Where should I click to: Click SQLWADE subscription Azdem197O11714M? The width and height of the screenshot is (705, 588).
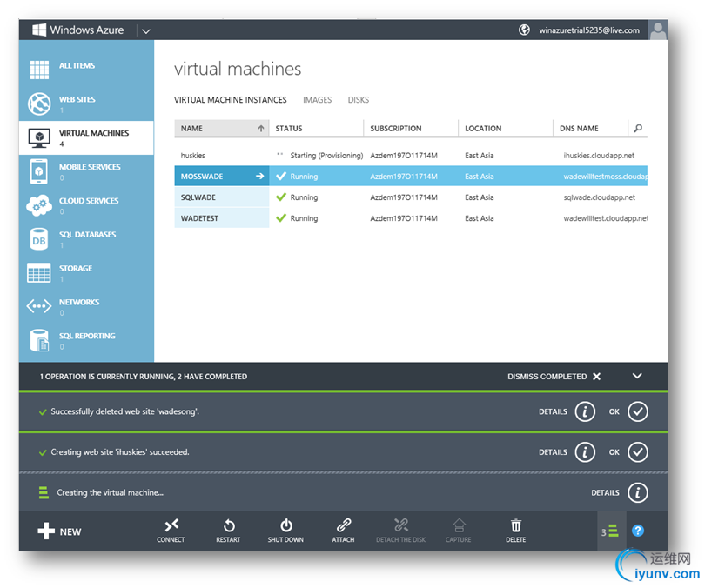[404, 197]
